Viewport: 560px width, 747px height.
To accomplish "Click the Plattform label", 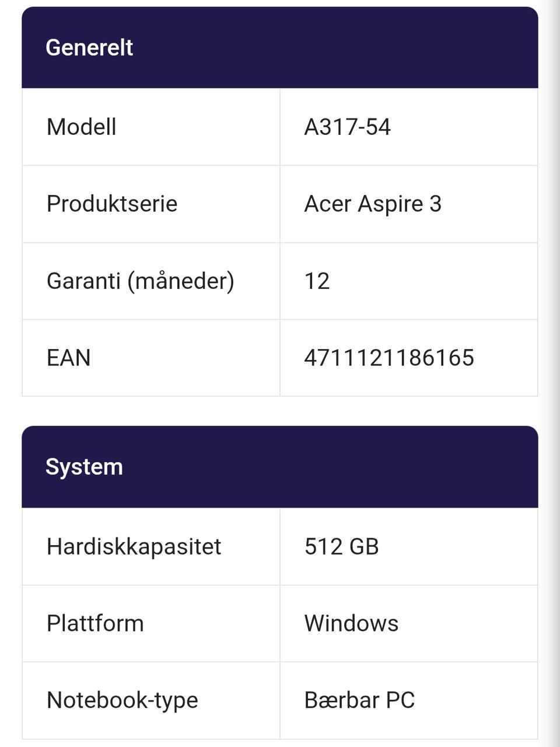I will coord(95,623).
